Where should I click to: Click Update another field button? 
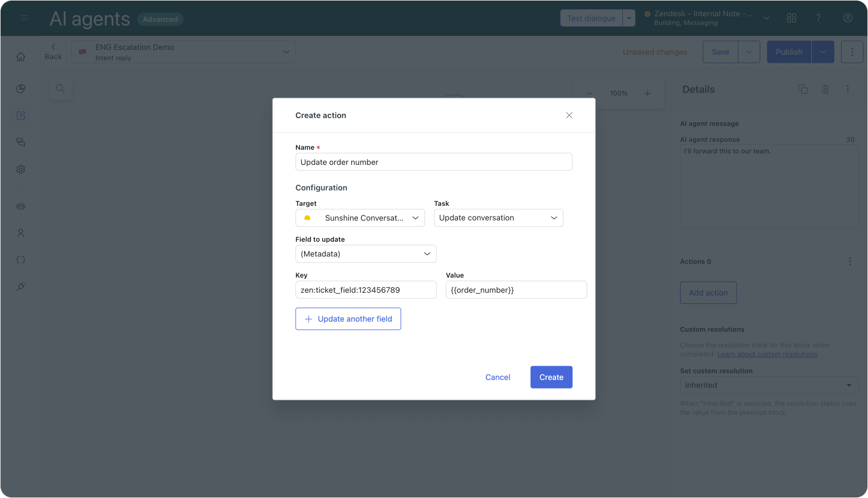(348, 319)
